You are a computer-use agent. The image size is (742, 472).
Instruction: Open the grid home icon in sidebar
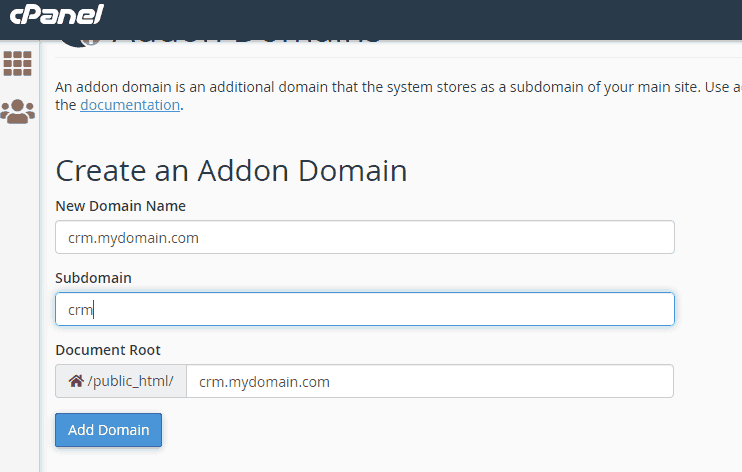(x=18, y=63)
